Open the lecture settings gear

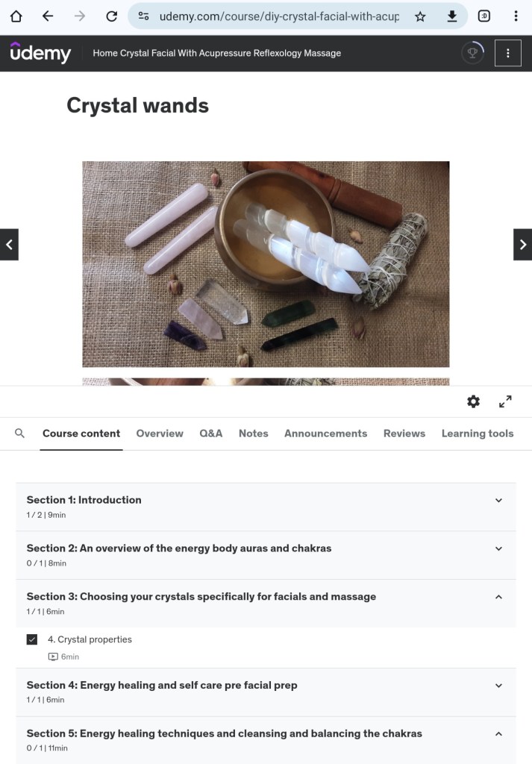click(473, 401)
